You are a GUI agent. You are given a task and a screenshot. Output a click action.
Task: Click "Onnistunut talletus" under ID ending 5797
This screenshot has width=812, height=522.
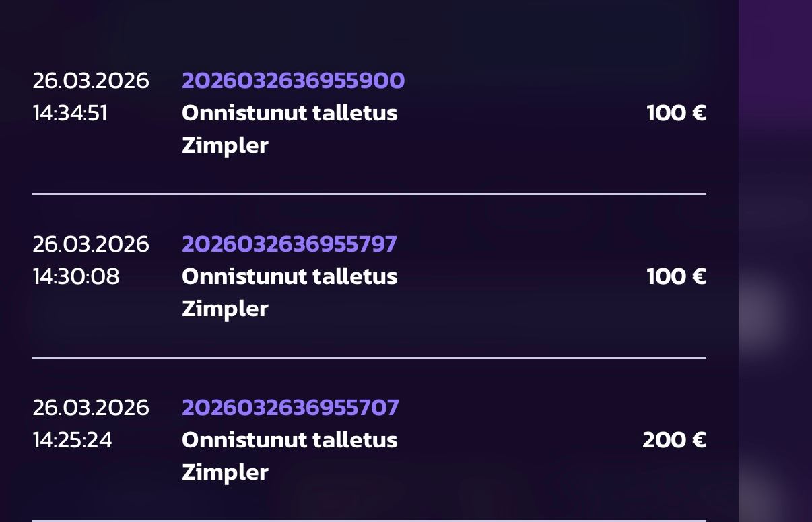click(290, 276)
